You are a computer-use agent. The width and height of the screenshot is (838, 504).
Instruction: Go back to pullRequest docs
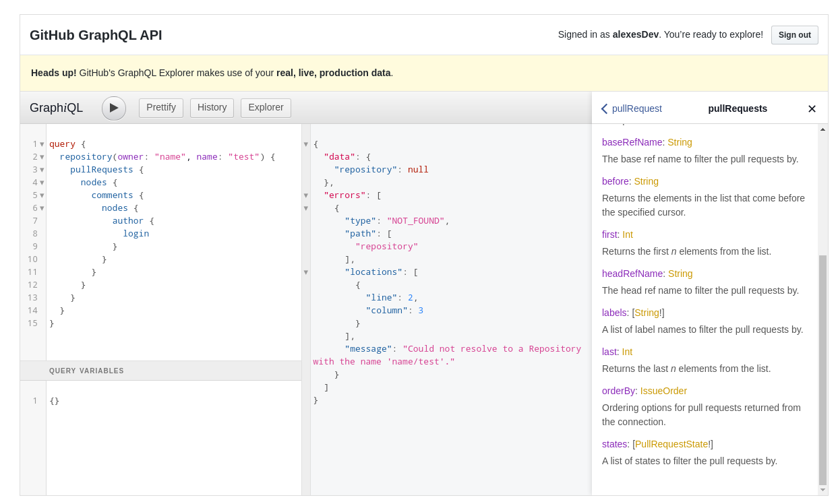click(632, 108)
